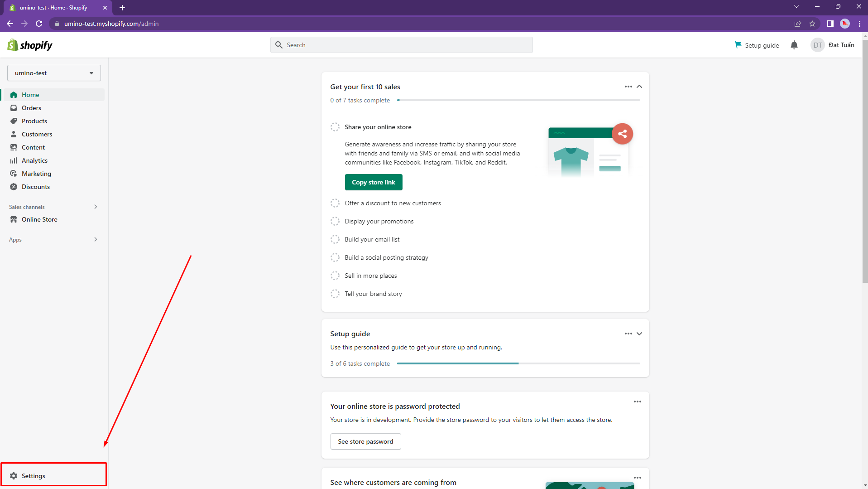Collapse the Get your first 10 sales card
This screenshot has height=489, width=868.
point(639,87)
